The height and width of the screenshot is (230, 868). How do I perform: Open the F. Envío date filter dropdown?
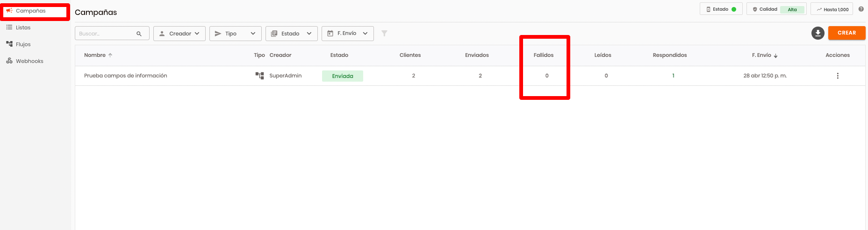[347, 34]
